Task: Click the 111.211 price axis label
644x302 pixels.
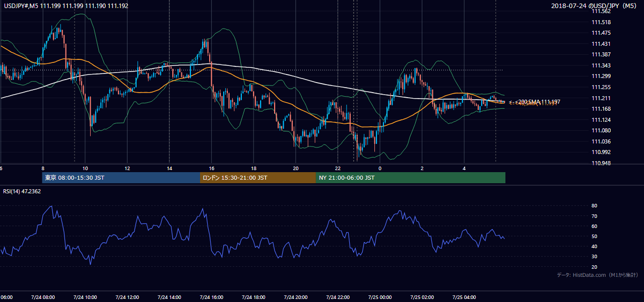Action: click(x=601, y=98)
